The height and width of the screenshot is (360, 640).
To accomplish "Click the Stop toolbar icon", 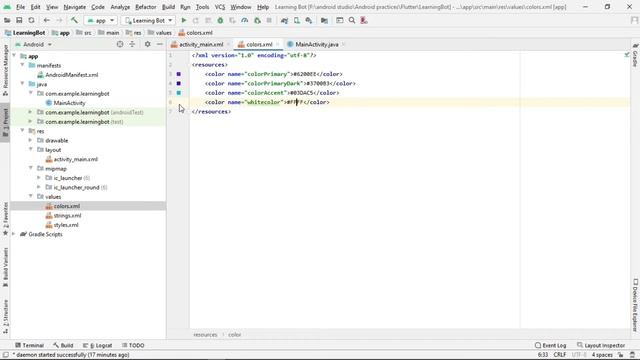I will (x=269, y=20).
